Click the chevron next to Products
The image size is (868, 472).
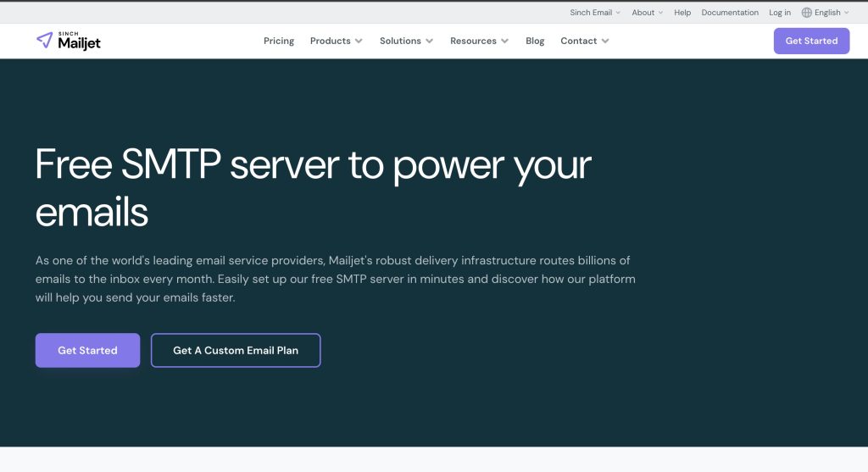359,41
